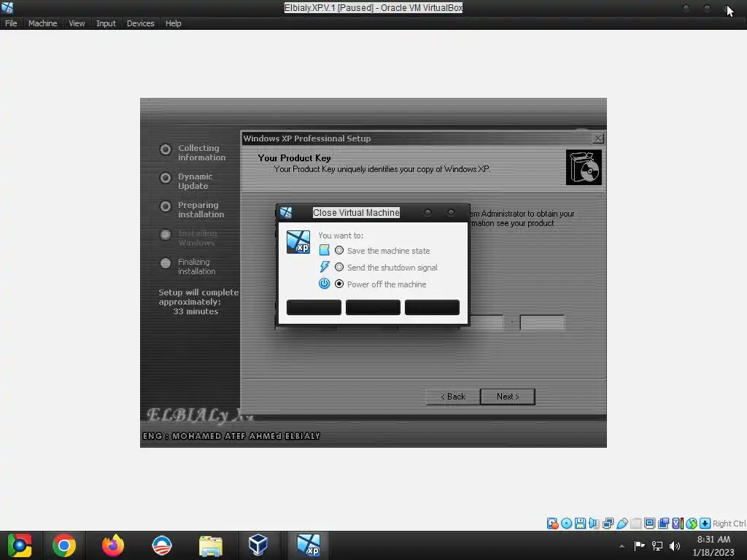The height and width of the screenshot is (560, 747).
Task: Click the Preparing installation setup step
Action: tap(192, 209)
